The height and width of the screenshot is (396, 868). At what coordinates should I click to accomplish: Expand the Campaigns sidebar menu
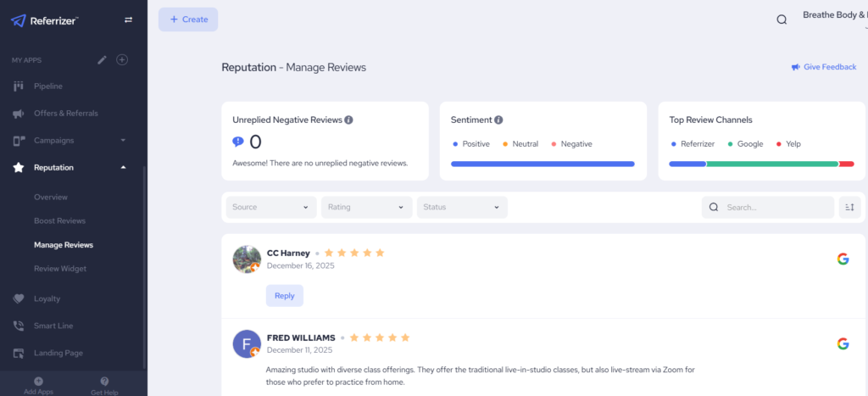tap(73, 140)
